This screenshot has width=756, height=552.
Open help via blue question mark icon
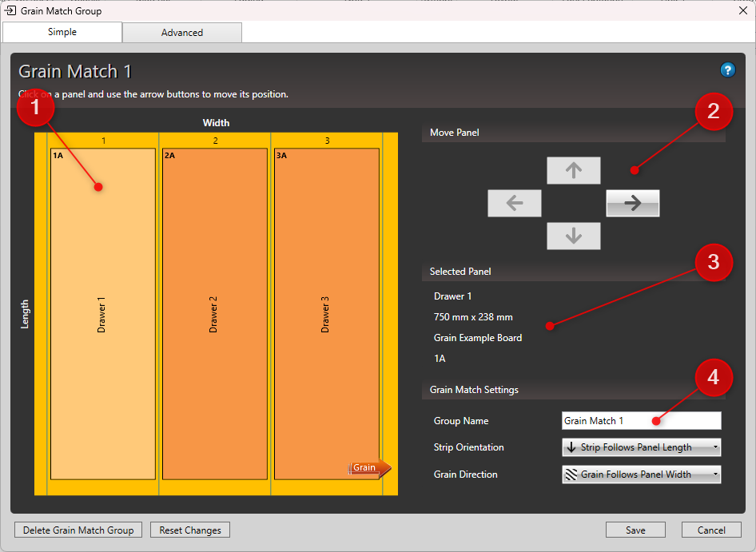tap(727, 70)
